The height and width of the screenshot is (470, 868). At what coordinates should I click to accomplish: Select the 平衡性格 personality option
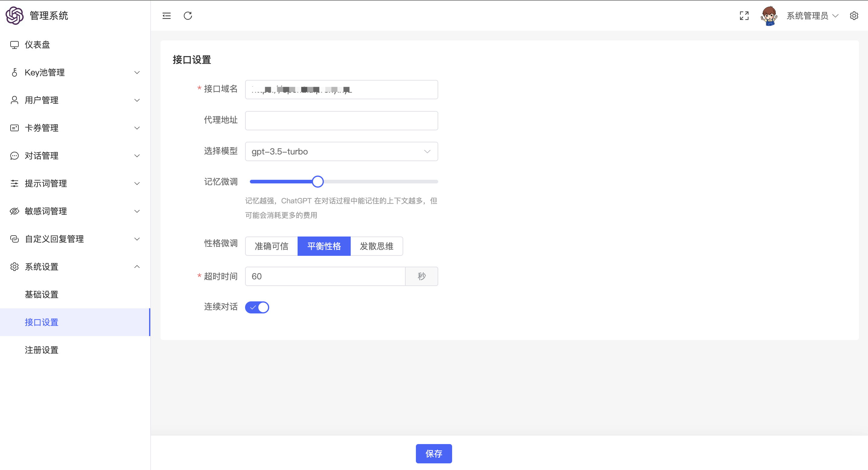point(324,246)
